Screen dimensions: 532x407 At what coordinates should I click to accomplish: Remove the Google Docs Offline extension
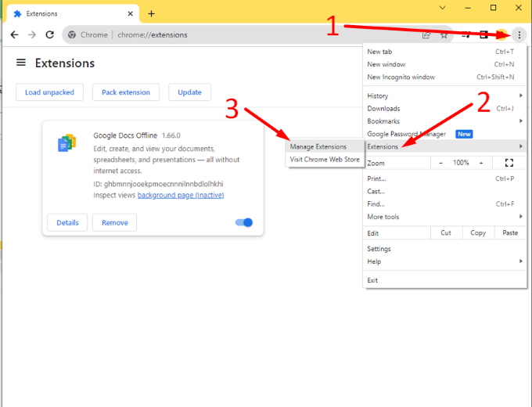(115, 222)
